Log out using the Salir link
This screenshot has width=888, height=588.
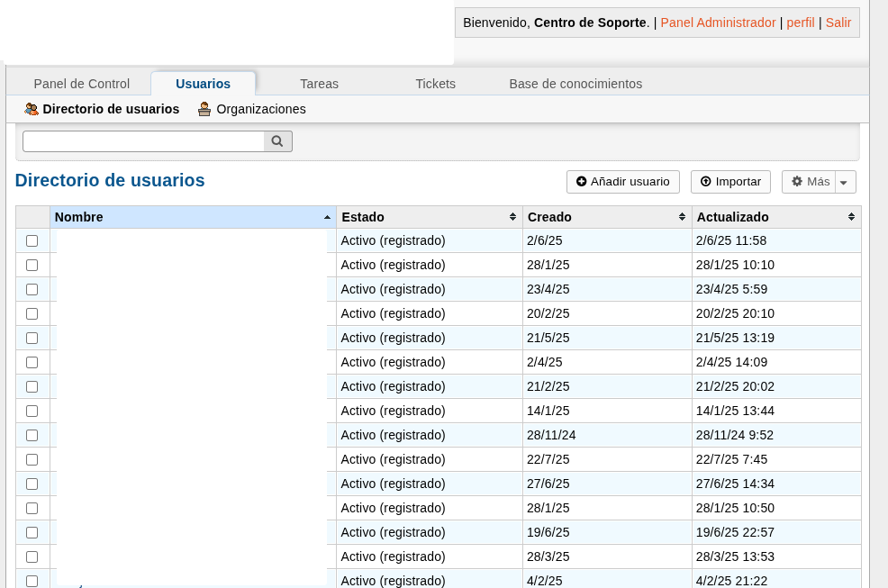[838, 23]
